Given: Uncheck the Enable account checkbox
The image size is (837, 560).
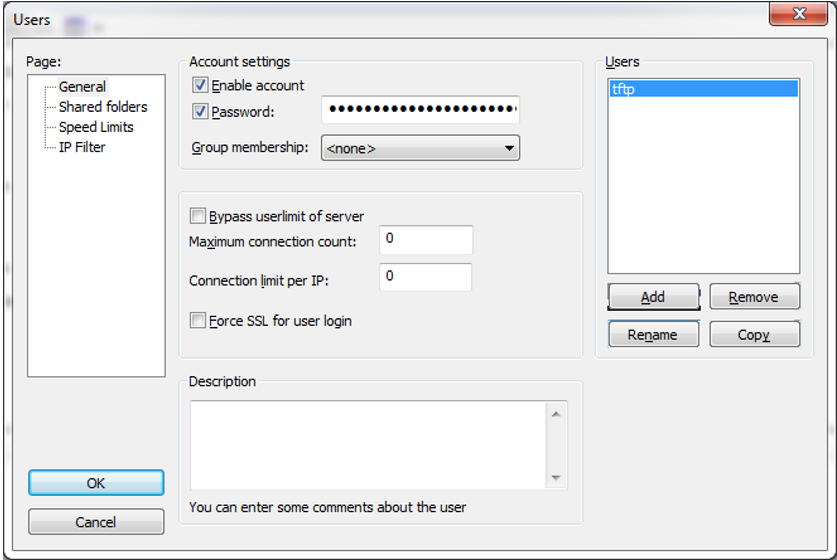Looking at the screenshot, I should pos(200,86).
